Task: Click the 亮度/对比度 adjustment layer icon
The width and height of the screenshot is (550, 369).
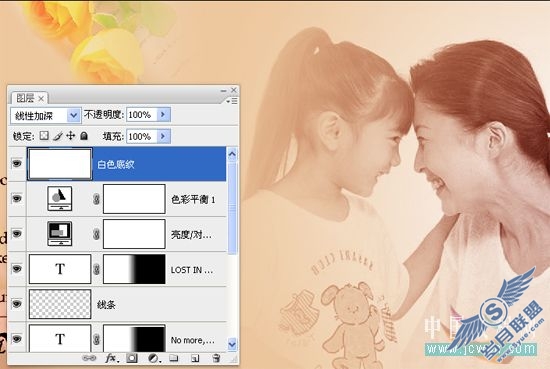Action: click(60, 234)
